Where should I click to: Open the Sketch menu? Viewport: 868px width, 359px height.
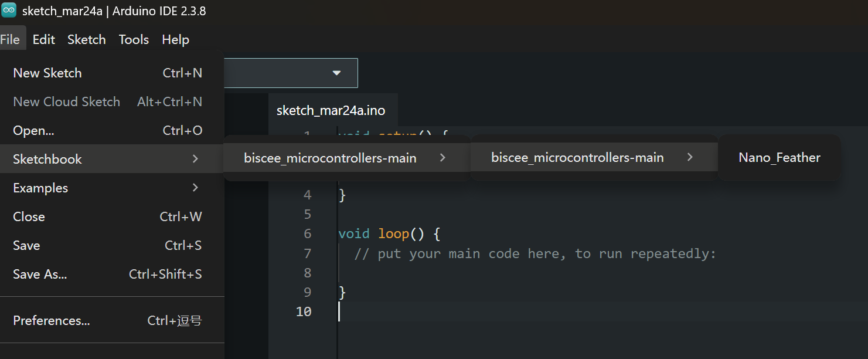86,39
